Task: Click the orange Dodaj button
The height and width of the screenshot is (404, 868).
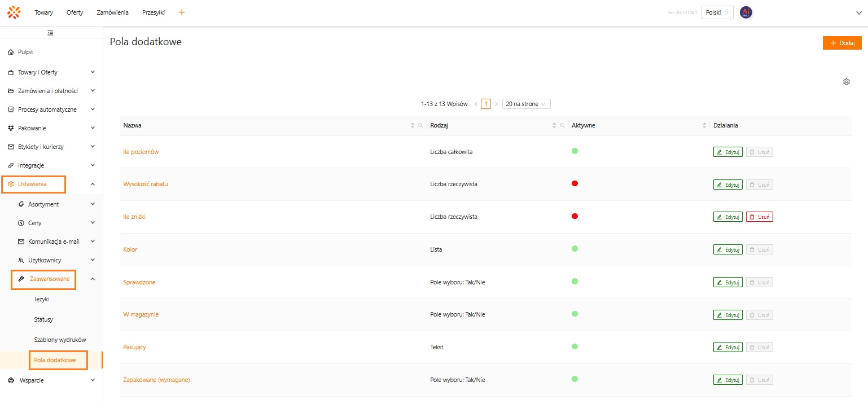Action: coord(841,43)
